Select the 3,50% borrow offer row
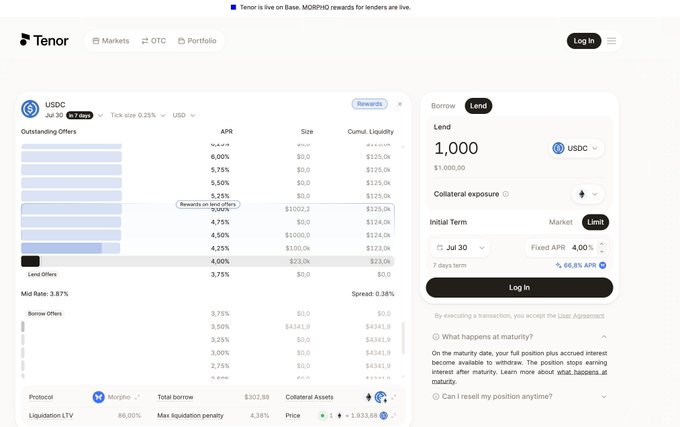 click(208, 326)
